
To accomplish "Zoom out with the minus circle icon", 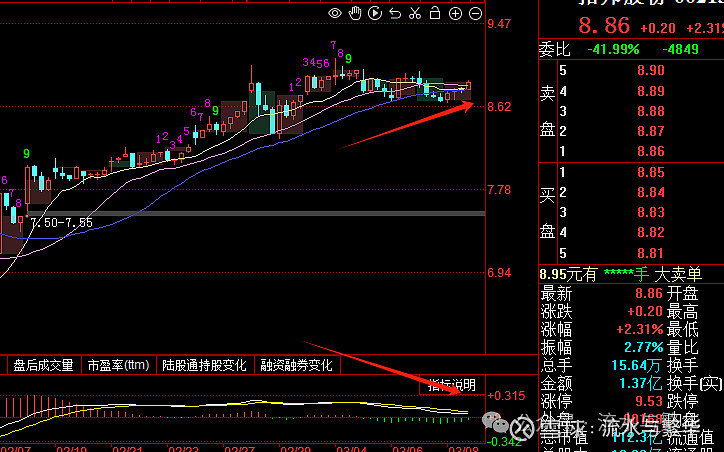I will pos(476,14).
